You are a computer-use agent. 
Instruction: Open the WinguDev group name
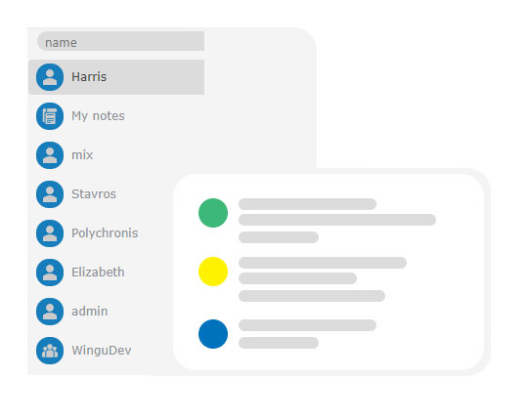(x=102, y=351)
